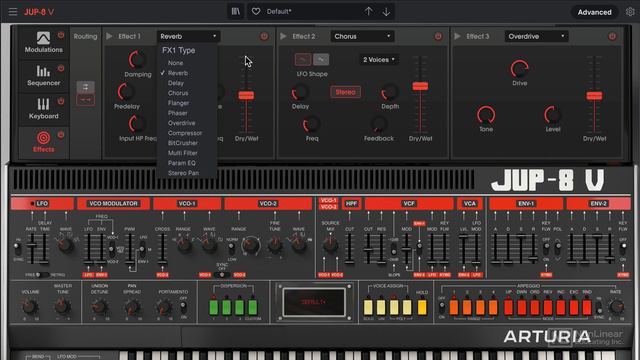Screen dimensions: 640x360
Task: Click the overdrive Drive knob
Action: point(520,69)
